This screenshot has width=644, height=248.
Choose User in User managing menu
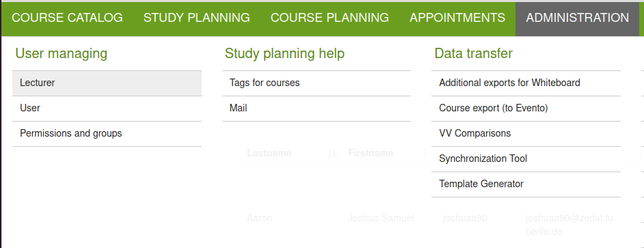(x=107, y=109)
